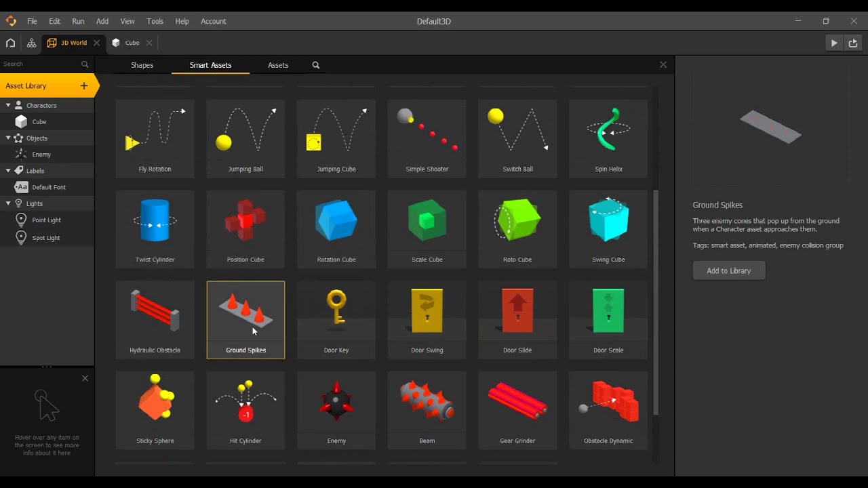Image resolution: width=868 pixels, height=488 pixels.
Task: Pick the Hydraulic Obstacle asset
Action: [155, 320]
